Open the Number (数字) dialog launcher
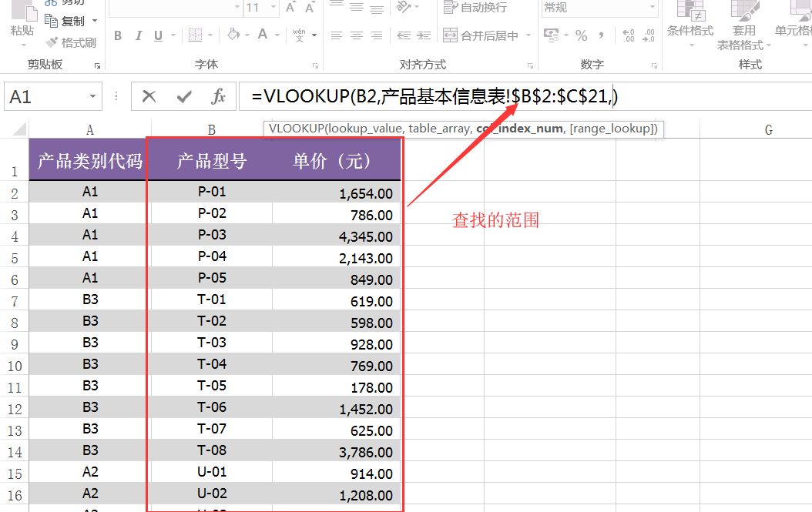812x512 pixels. pos(655,65)
